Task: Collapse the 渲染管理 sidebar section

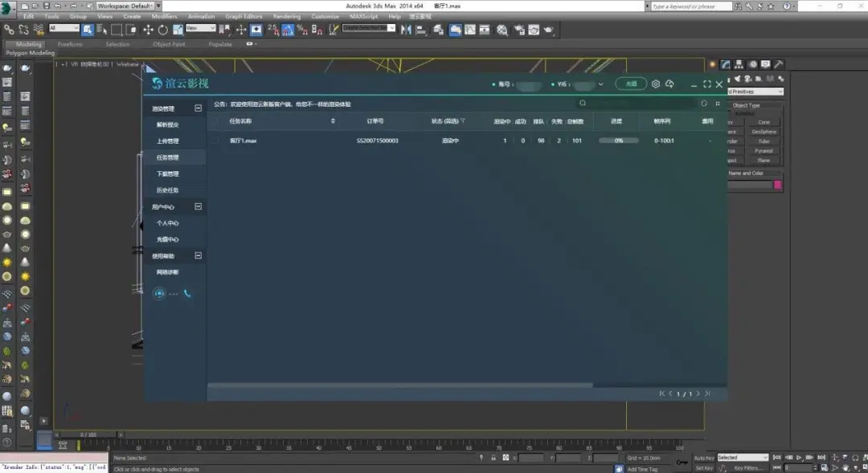Action: 198,108
